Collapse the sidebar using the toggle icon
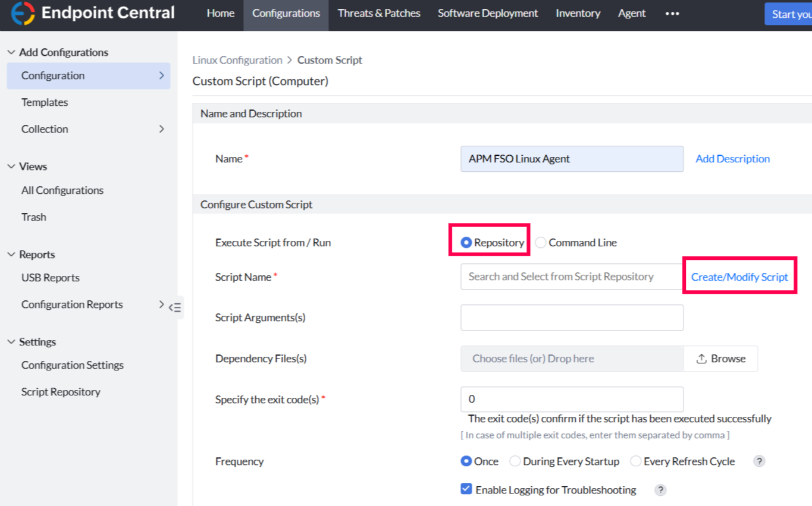812x506 pixels. (x=175, y=307)
